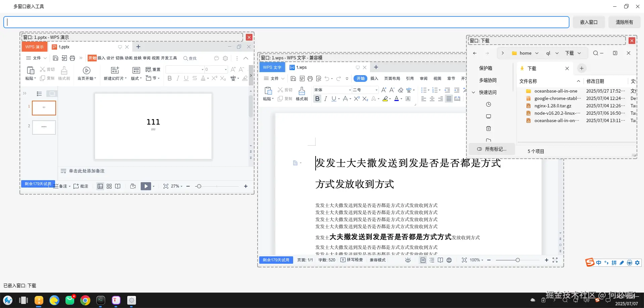This screenshot has height=308, width=644.
Task: Select the 格式刷 format painter in WPS 文字
Action: pyautogui.click(x=301, y=94)
